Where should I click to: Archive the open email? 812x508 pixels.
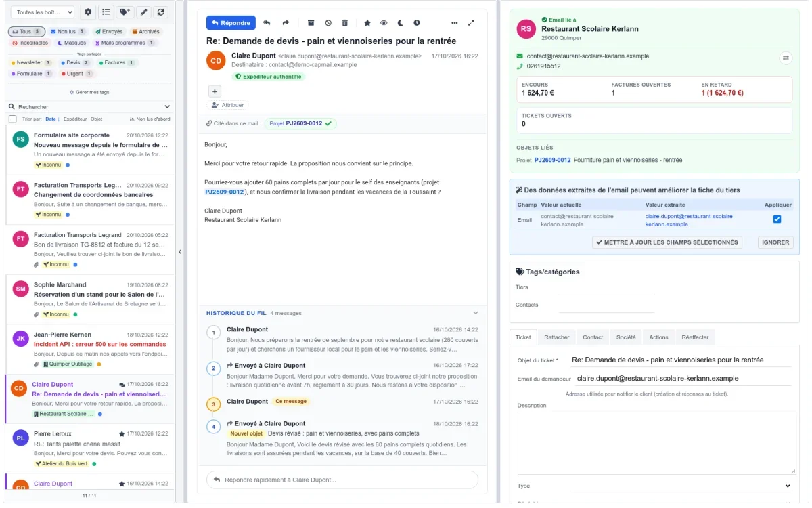tap(311, 23)
